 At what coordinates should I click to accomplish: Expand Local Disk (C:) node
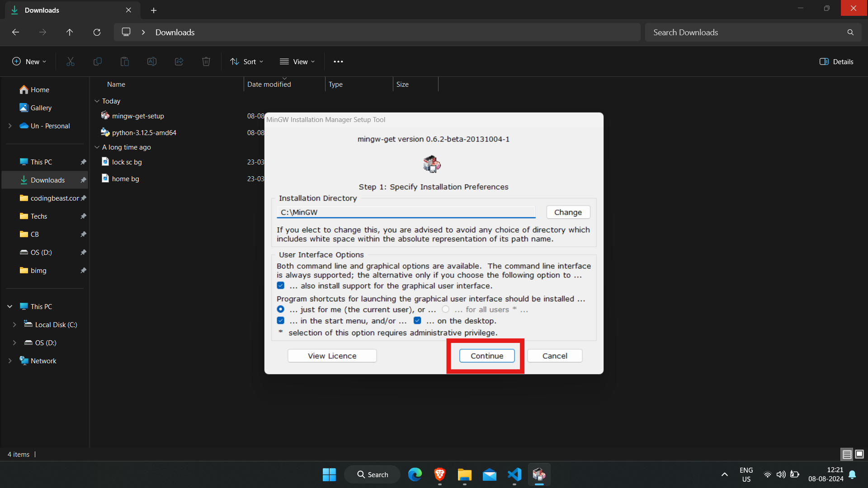pyautogui.click(x=14, y=324)
